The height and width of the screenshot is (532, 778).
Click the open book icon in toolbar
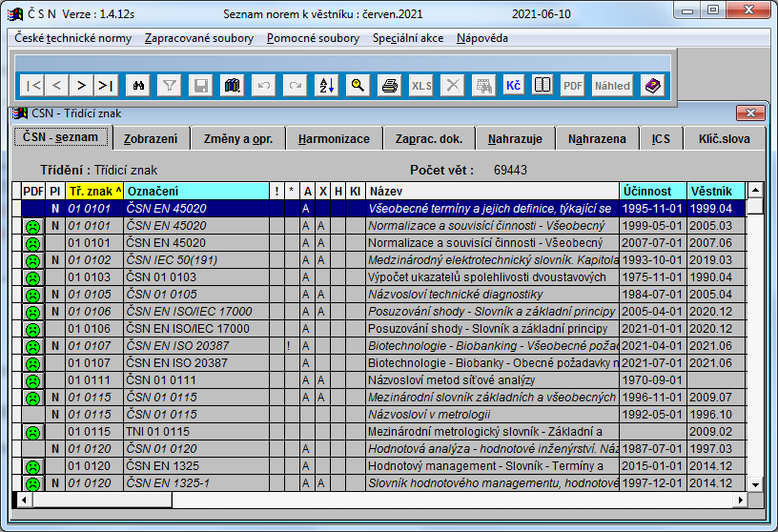(542, 86)
